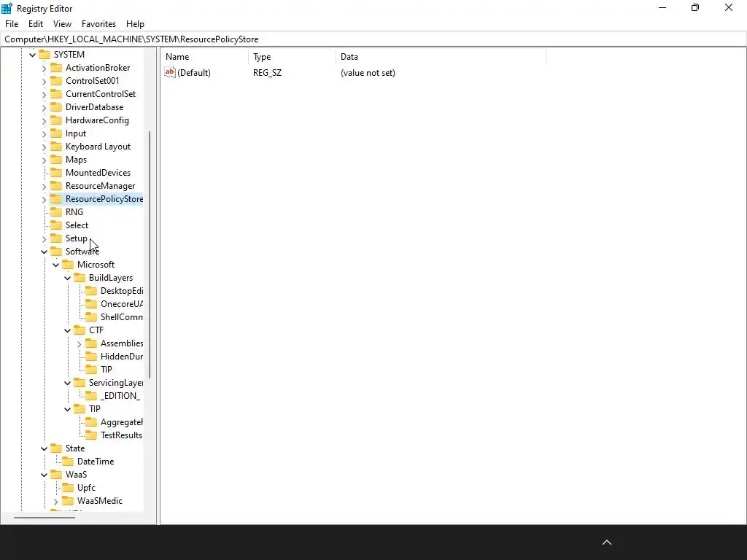Click the MountedDevices folder icon
Image resolution: width=747 pixels, height=560 pixels.
pyautogui.click(x=56, y=172)
